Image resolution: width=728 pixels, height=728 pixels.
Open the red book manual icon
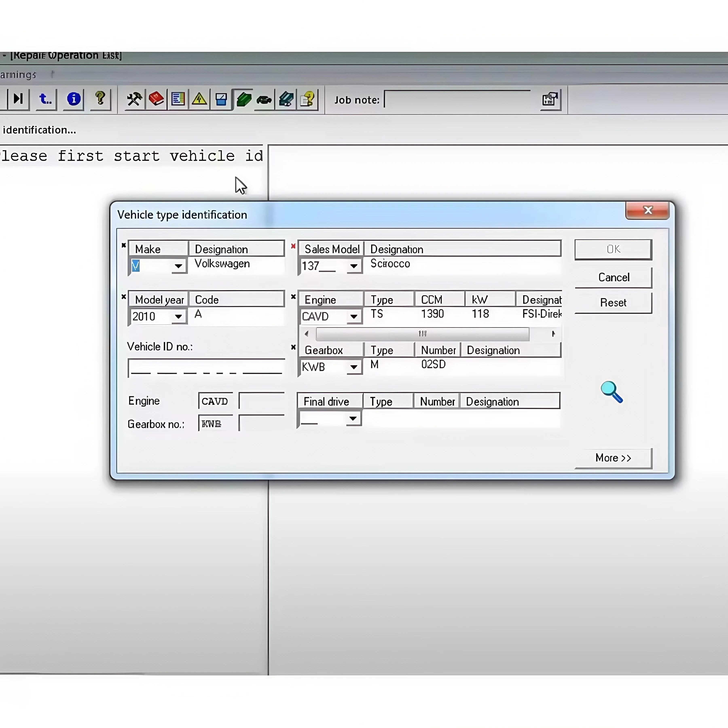156,99
